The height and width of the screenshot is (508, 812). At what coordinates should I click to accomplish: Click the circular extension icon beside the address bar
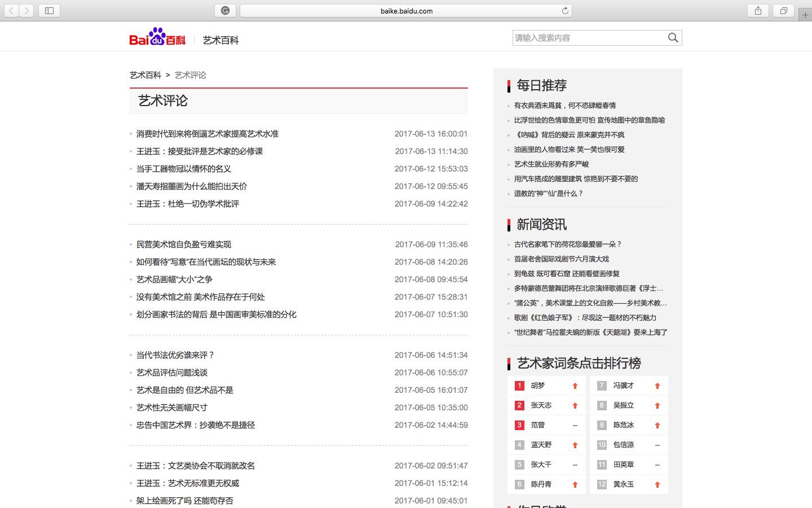225,11
